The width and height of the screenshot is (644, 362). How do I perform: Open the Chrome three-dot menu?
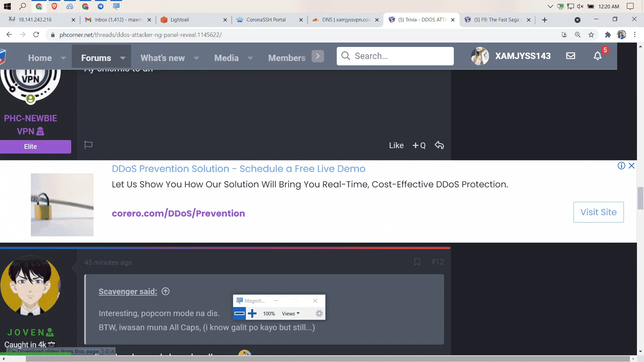635,35
